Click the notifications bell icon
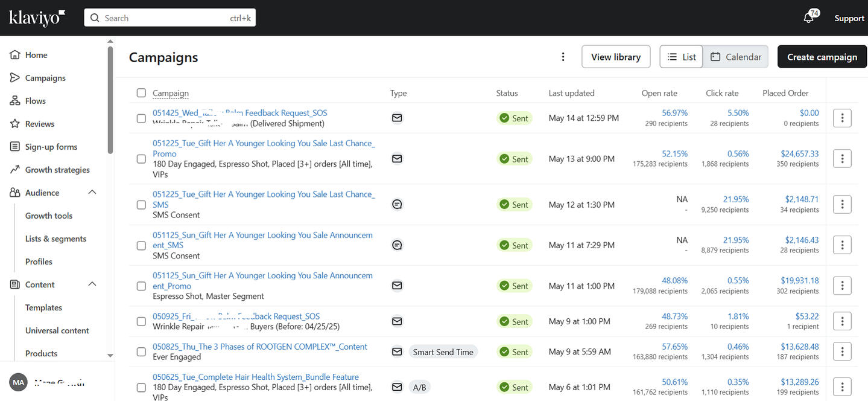 [x=809, y=18]
